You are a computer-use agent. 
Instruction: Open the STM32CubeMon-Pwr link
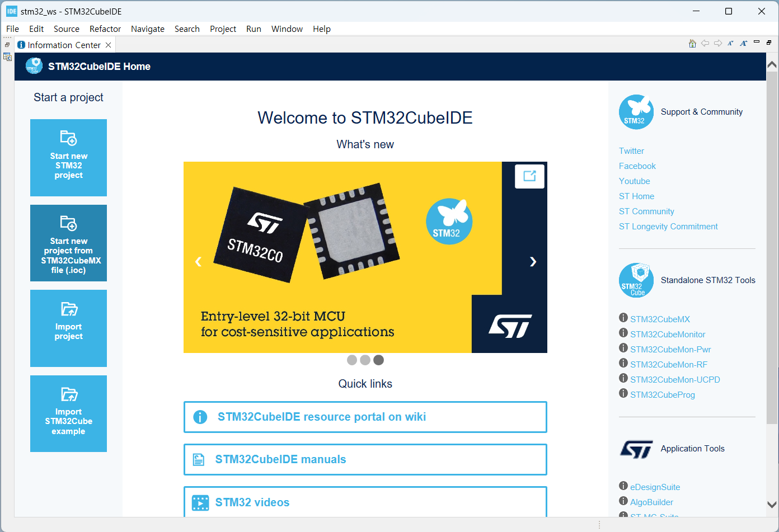pos(670,350)
